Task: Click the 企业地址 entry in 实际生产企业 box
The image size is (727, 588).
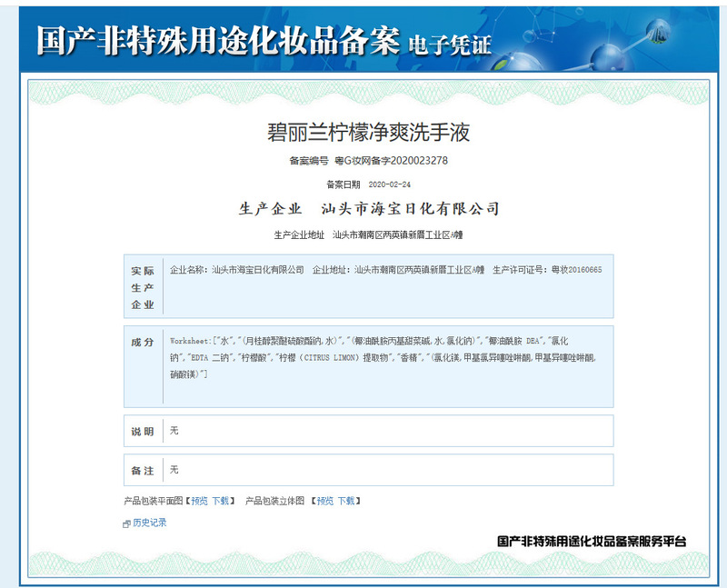Action: click(398, 270)
